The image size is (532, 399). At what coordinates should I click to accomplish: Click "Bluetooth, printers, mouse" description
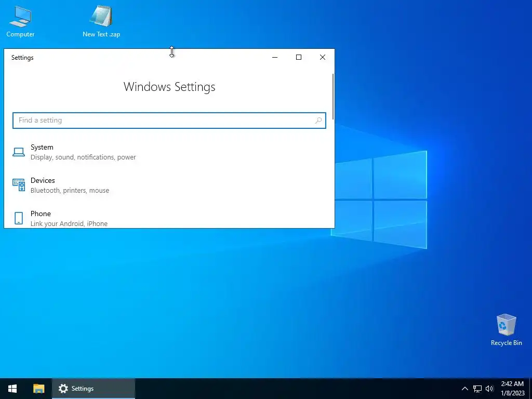(70, 190)
